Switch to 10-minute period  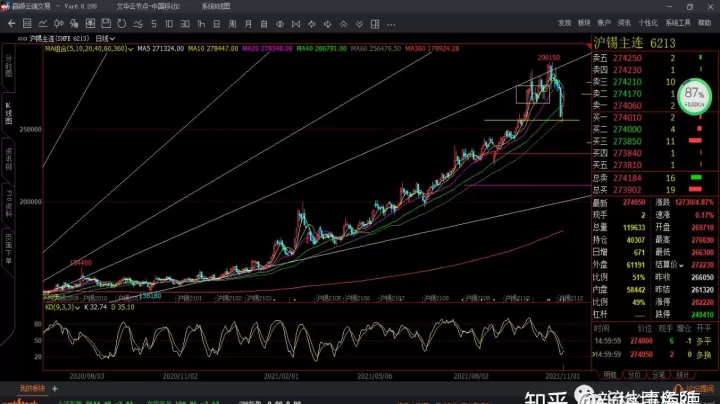[x=169, y=23]
